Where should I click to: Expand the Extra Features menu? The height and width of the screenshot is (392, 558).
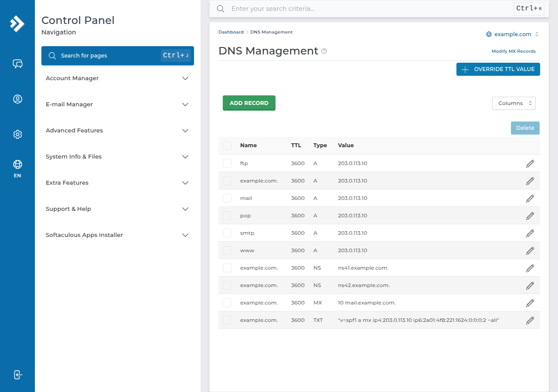tap(118, 183)
